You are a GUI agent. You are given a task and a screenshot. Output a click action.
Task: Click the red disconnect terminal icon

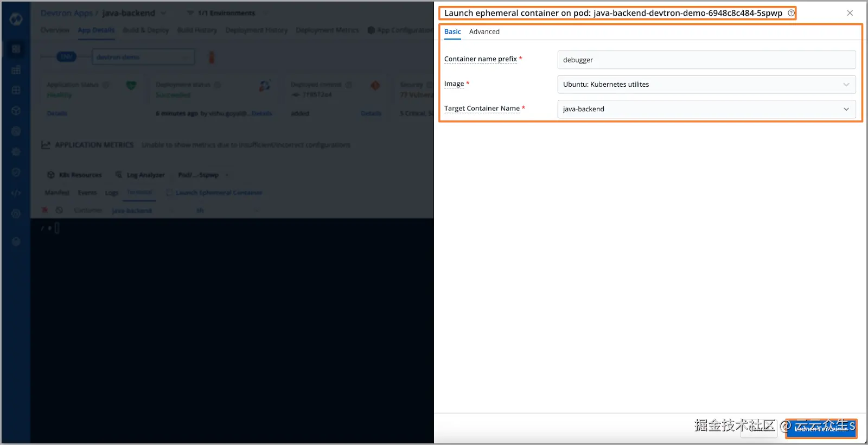click(45, 210)
